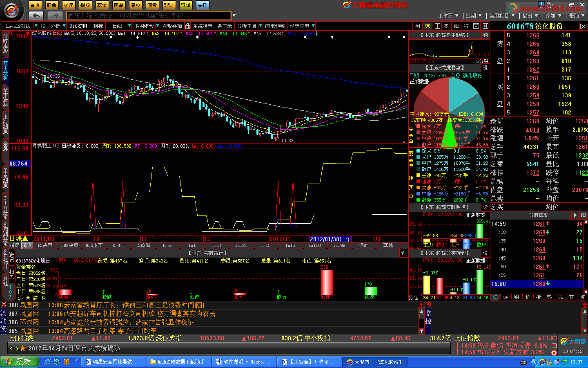
Task: Switch to the 股票 tab
Action: tap(52, 5)
